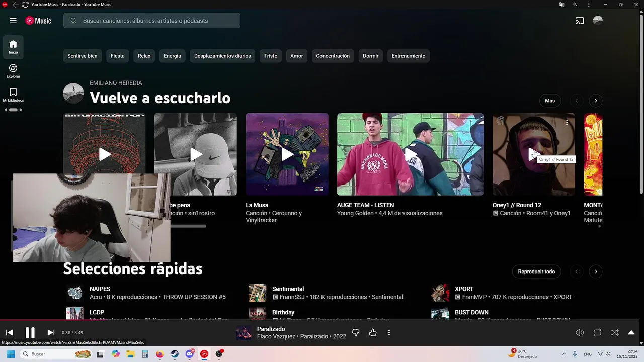The image size is (644, 362).
Task: Select the Energía mood chip
Action: pyautogui.click(x=172, y=56)
